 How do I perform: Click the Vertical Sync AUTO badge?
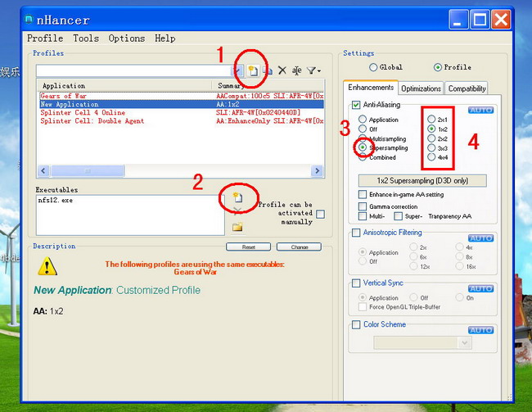(x=480, y=288)
